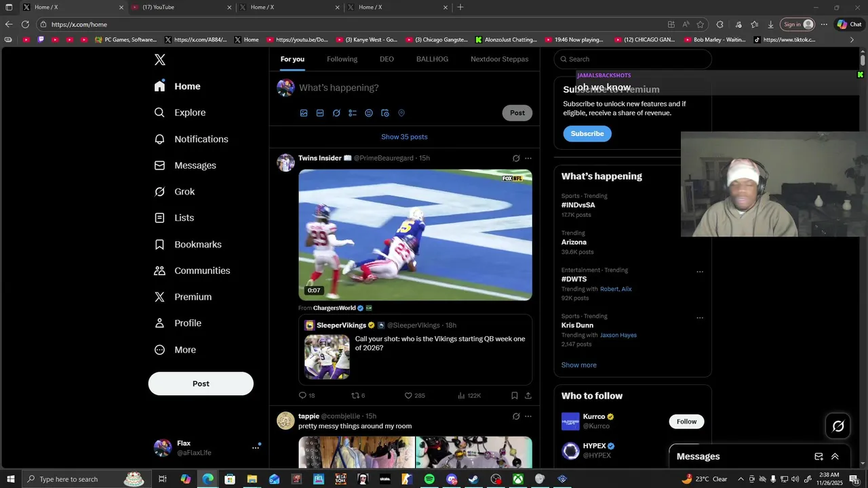868x488 pixels.
Task: Open Messages from the sidebar
Action: tap(185, 165)
